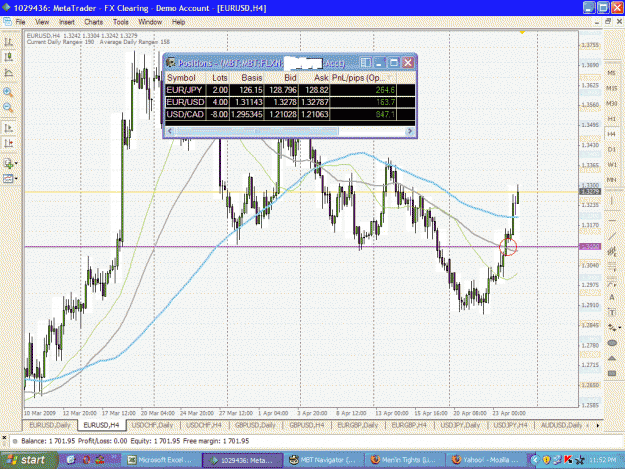Screen dimensions: 625x469
Task: Sort by PnL/pips column header
Action: tap(363, 78)
